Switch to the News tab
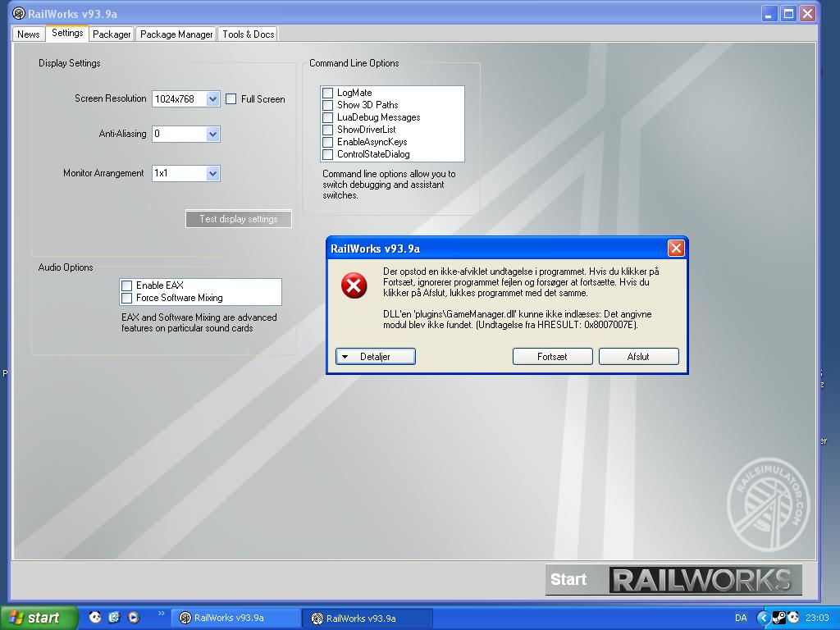840x630 pixels. point(29,34)
